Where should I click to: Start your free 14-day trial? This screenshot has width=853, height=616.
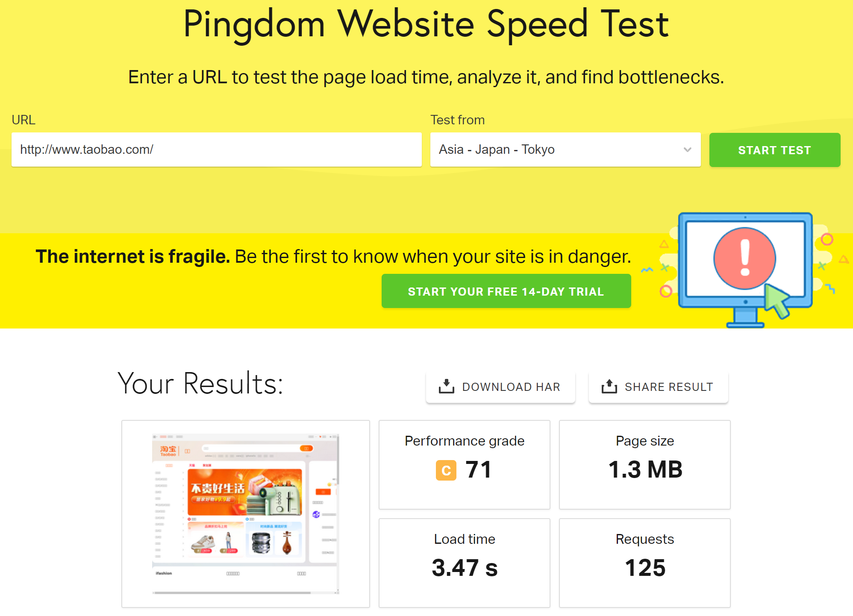506,291
